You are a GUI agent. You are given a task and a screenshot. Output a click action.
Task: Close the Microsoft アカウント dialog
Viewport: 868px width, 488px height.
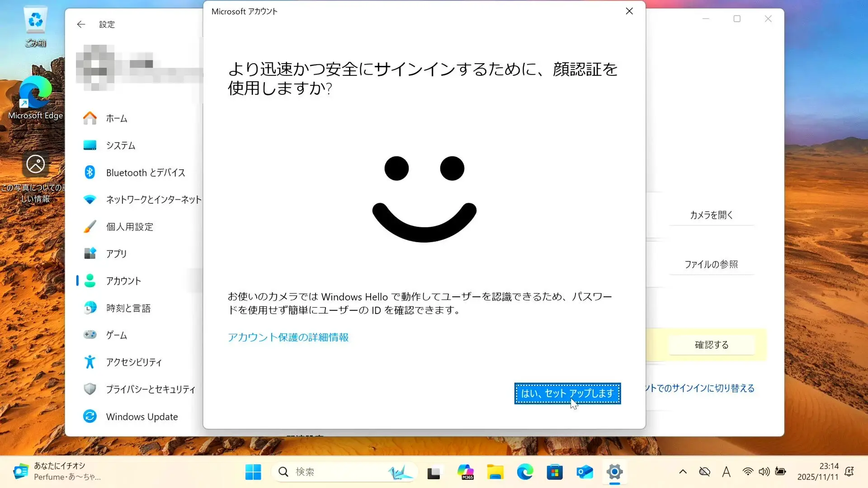point(629,11)
